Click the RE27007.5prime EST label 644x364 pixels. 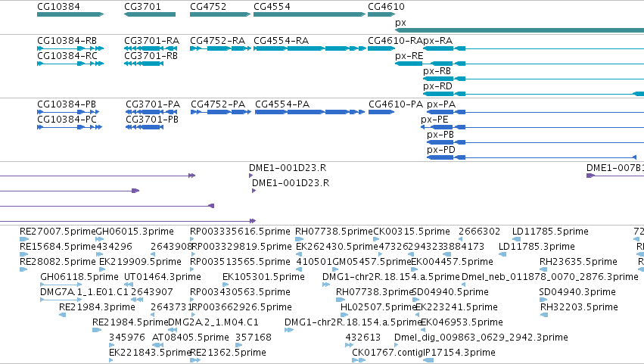[58, 232]
